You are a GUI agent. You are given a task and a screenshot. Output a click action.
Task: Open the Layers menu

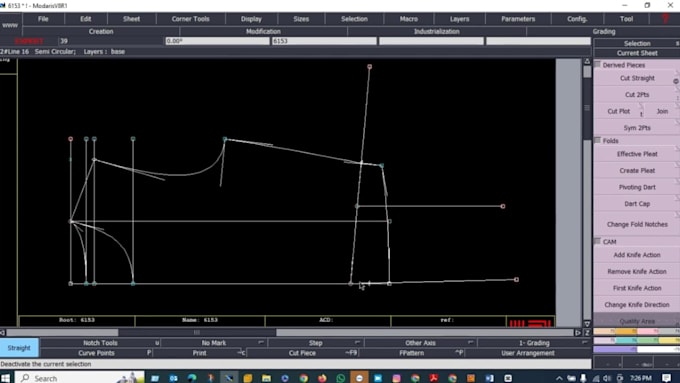pyautogui.click(x=459, y=19)
